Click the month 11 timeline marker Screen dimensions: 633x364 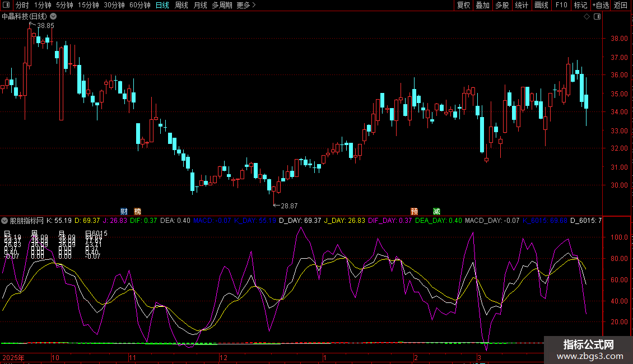[132, 357]
